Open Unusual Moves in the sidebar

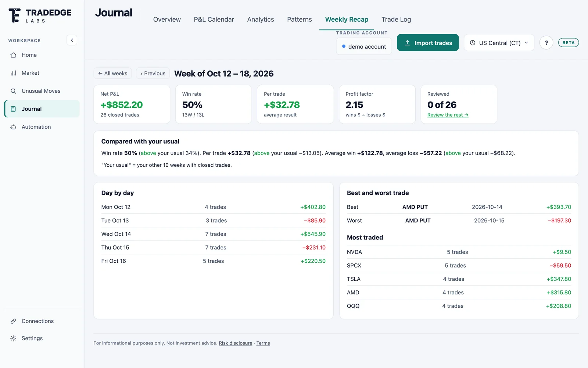click(x=42, y=91)
